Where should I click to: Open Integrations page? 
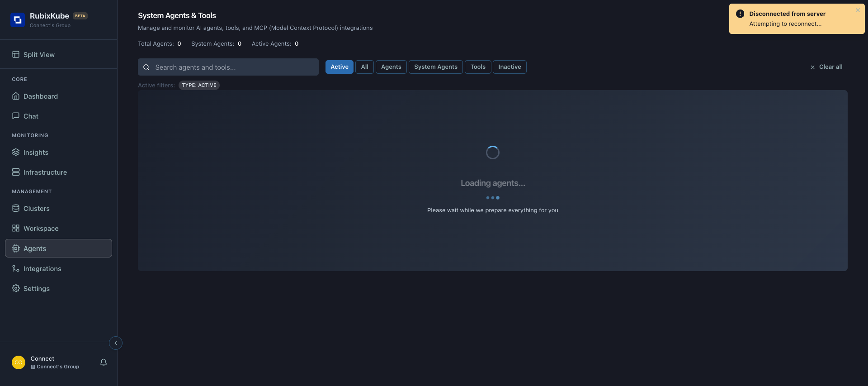point(58,268)
